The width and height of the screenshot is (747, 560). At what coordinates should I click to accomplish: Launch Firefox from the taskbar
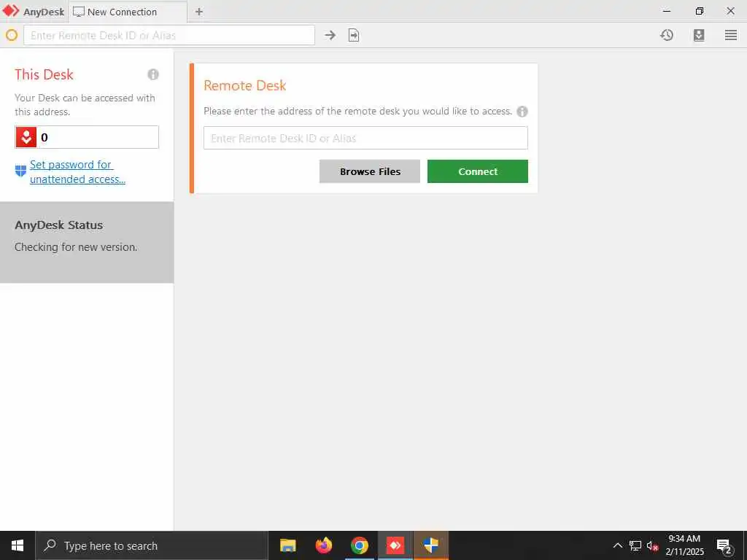click(x=323, y=545)
